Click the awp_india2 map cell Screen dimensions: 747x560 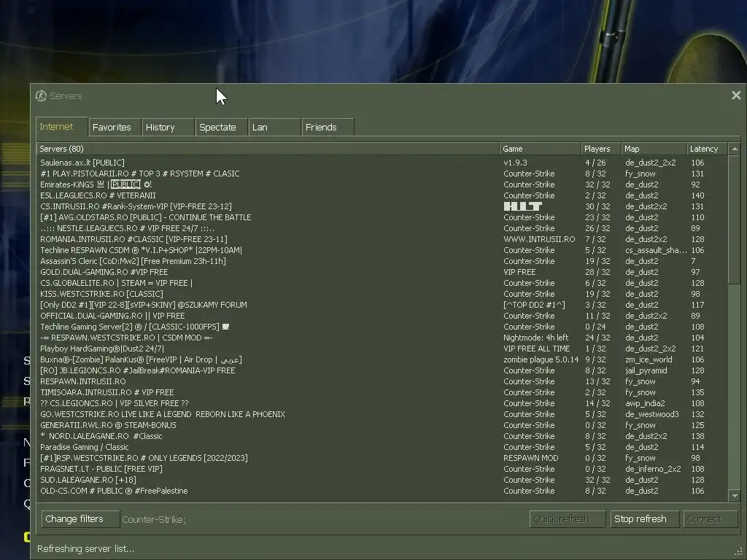point(645,403)
